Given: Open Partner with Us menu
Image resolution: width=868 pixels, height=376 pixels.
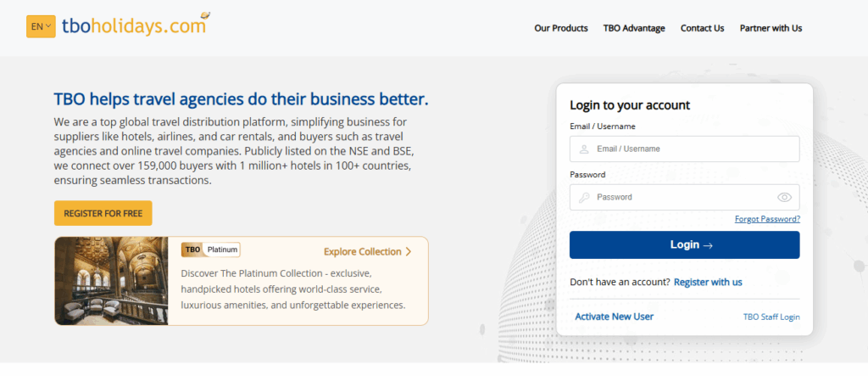Looking at the screenshot, I should pos(771,28).
